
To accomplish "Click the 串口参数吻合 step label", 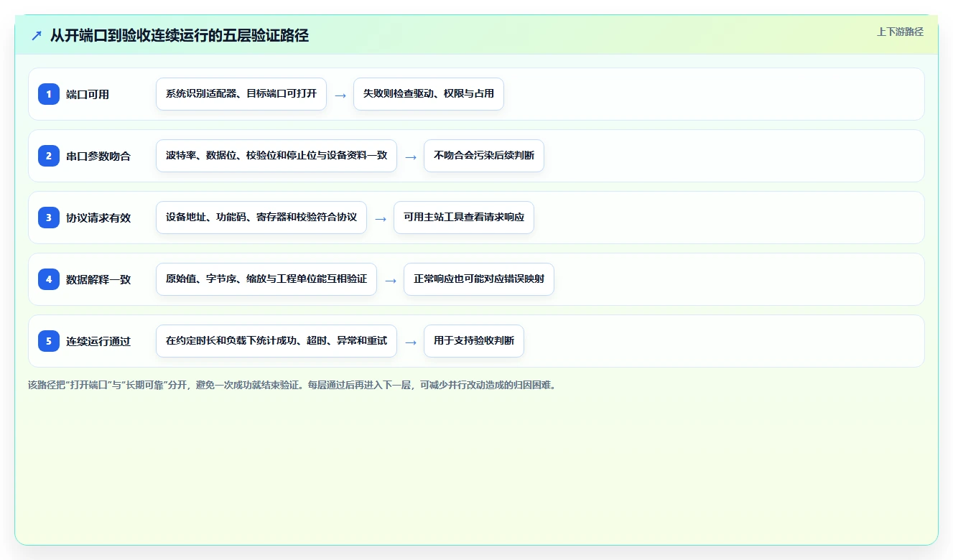I will coord(98,156).
